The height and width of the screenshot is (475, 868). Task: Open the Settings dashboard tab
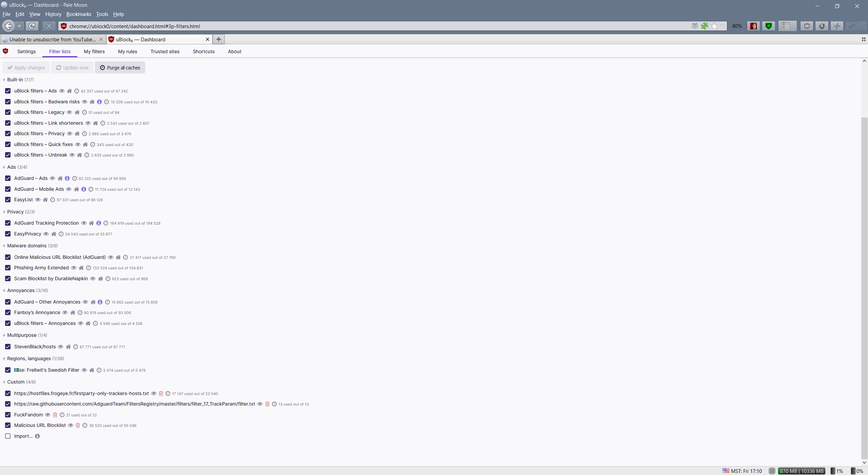(x=26, y=51)
